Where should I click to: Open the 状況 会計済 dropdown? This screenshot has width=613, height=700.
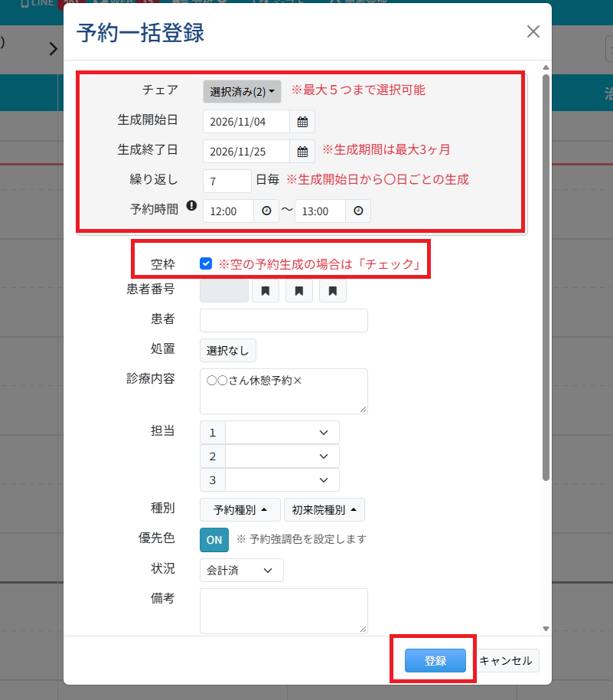tap(241, 570)
